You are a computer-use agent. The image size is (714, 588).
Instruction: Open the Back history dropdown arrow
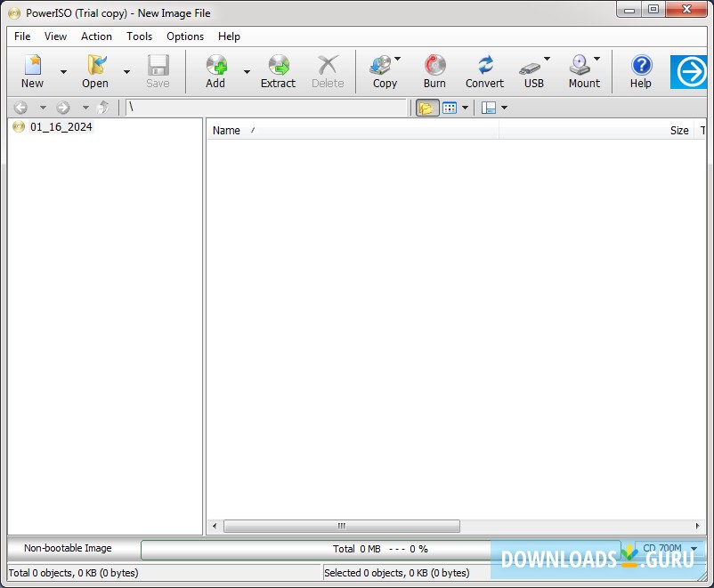(x=43, y=108)
